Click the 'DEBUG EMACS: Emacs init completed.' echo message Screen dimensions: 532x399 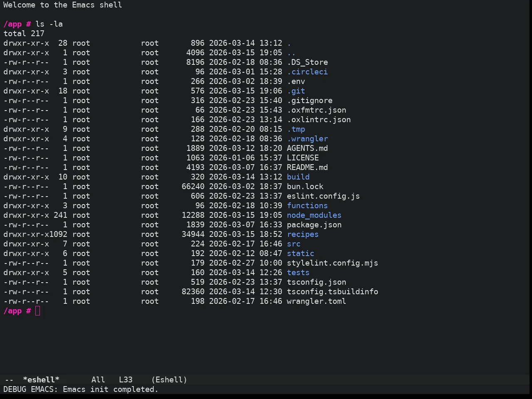point(81,389)
